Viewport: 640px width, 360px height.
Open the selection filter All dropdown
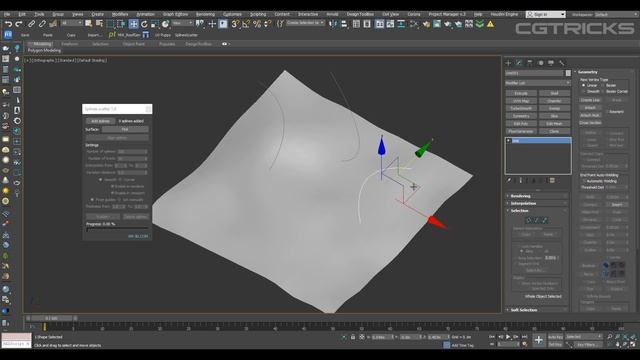72,23
